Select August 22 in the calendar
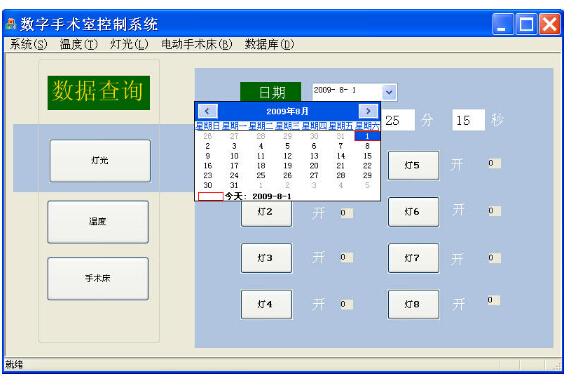 (367, 166)
